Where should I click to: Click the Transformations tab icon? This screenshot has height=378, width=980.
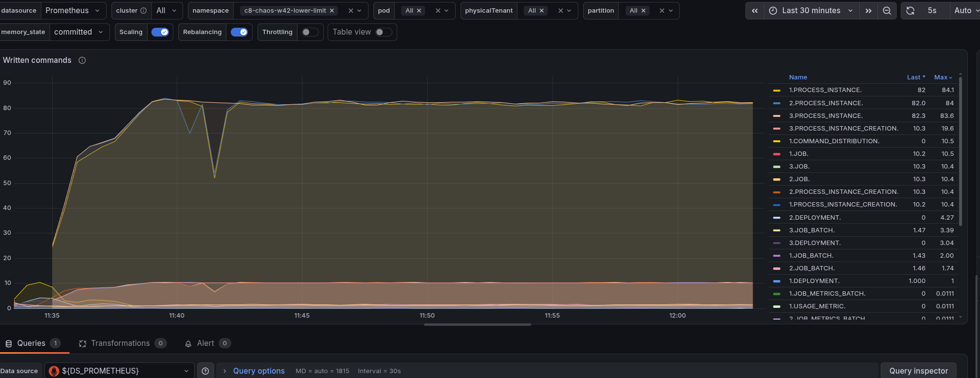83,344
